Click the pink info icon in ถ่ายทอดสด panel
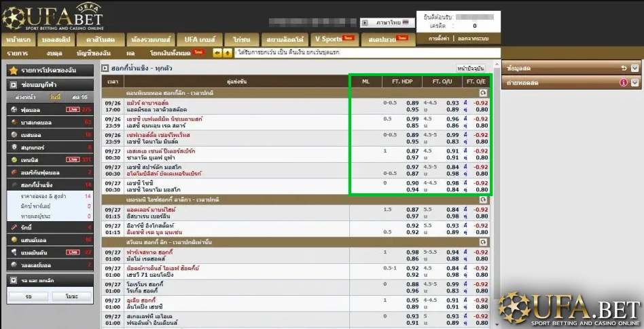The width and height of the screenshot is (644, 329). [x=624, y=82]
